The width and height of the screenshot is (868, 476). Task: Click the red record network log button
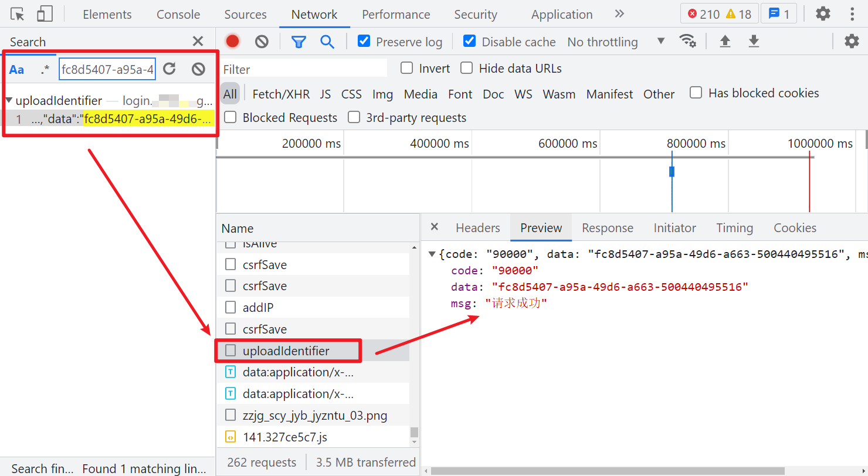point(233,41)
